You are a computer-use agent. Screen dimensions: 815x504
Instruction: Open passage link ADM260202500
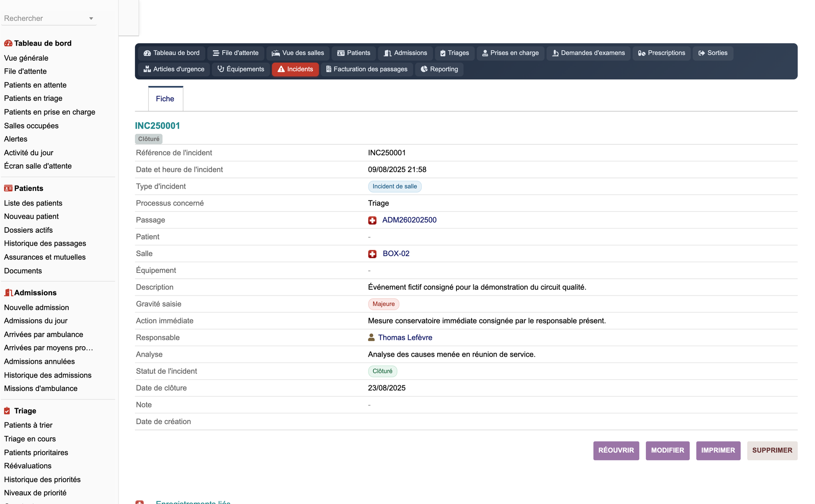point(409,220)
